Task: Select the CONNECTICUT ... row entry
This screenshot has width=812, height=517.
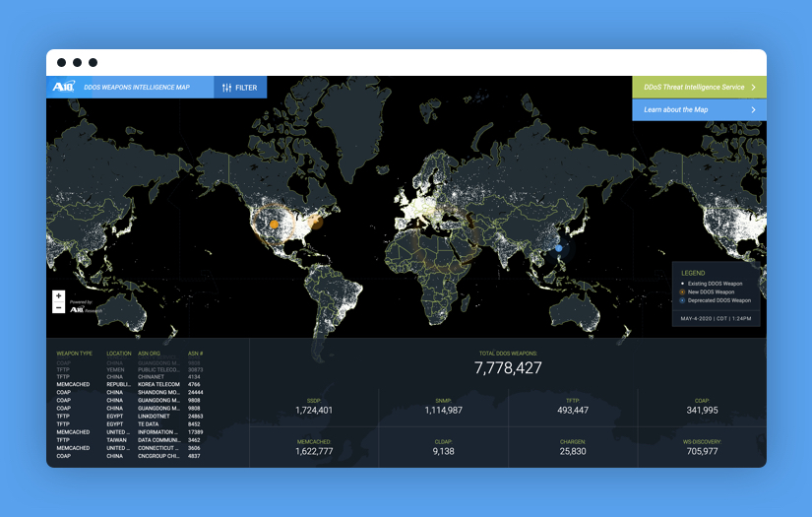Action: [157, 448]
